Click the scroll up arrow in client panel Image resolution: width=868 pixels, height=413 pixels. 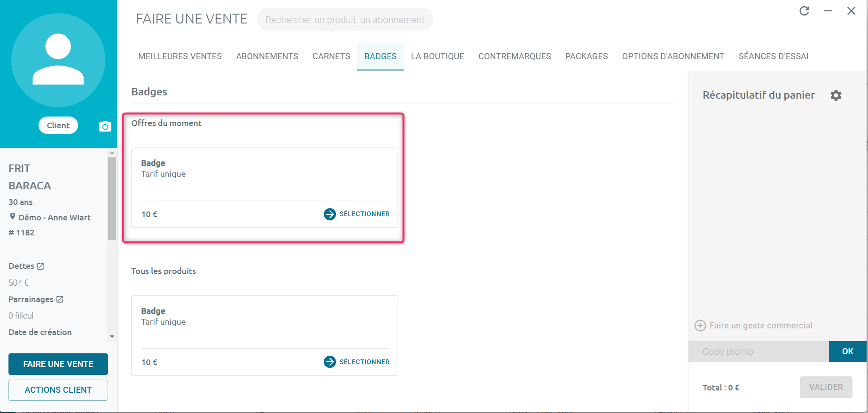pos(112,153)
